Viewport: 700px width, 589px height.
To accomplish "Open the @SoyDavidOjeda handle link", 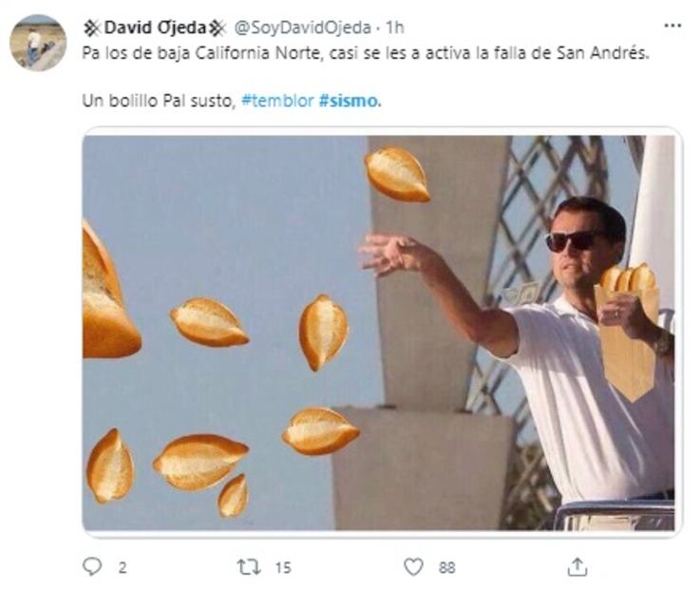I will 303,28.
